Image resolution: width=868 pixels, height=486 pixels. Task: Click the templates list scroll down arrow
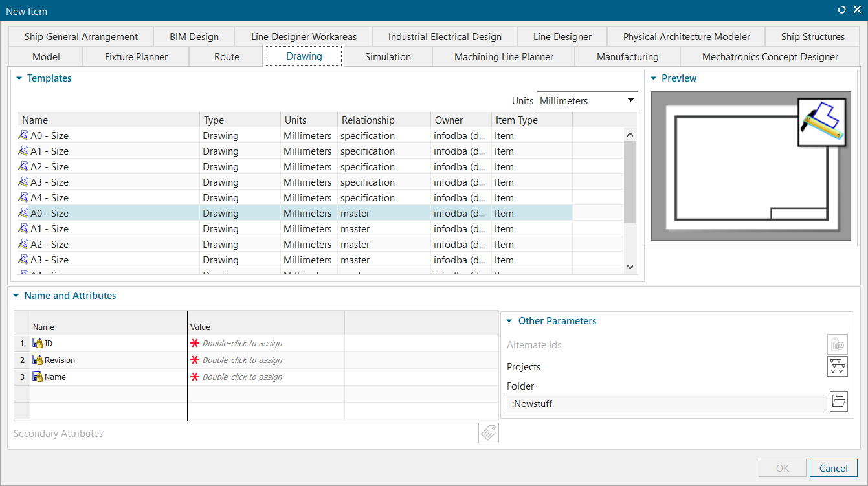(x=630, y=266)
